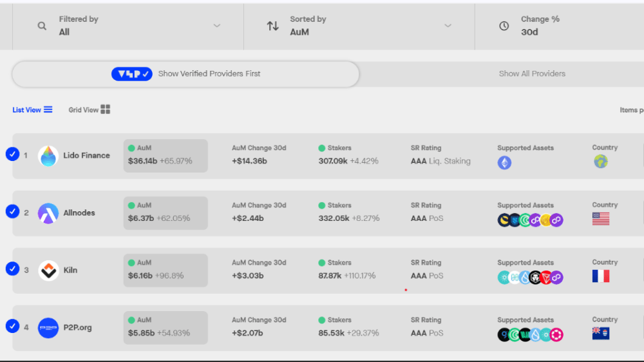The image size is (644, 362).
Task: Toggle the Allnodes verified checkmark
Action: [12, 211]
